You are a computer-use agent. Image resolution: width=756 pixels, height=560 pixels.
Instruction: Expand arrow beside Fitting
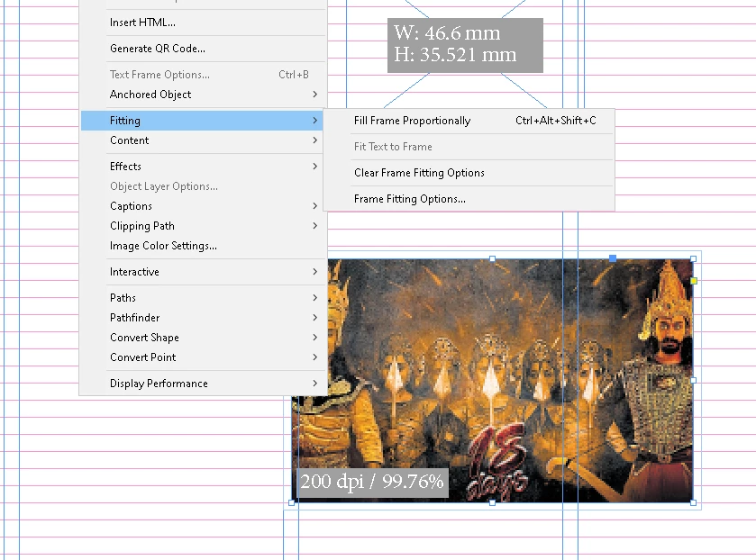(x=314, y=120)
